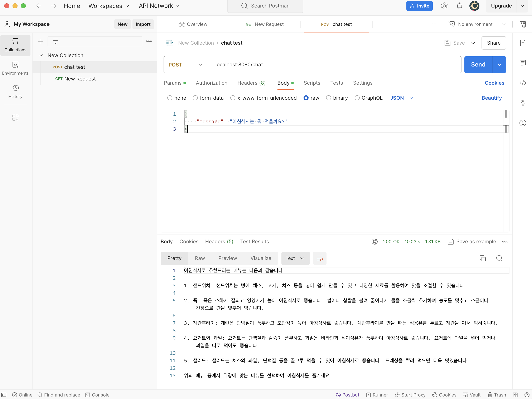Open Postbot in the status bar

[x=347, y=395]
